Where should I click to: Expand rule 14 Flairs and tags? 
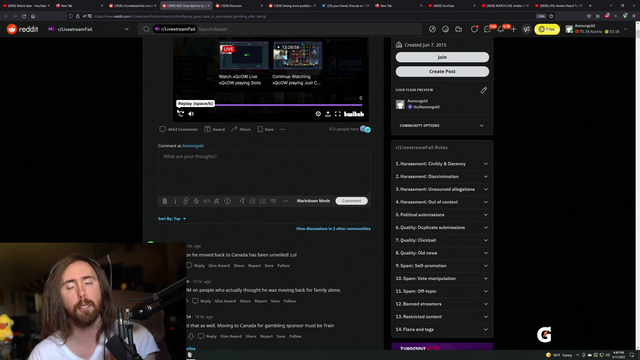442,329
